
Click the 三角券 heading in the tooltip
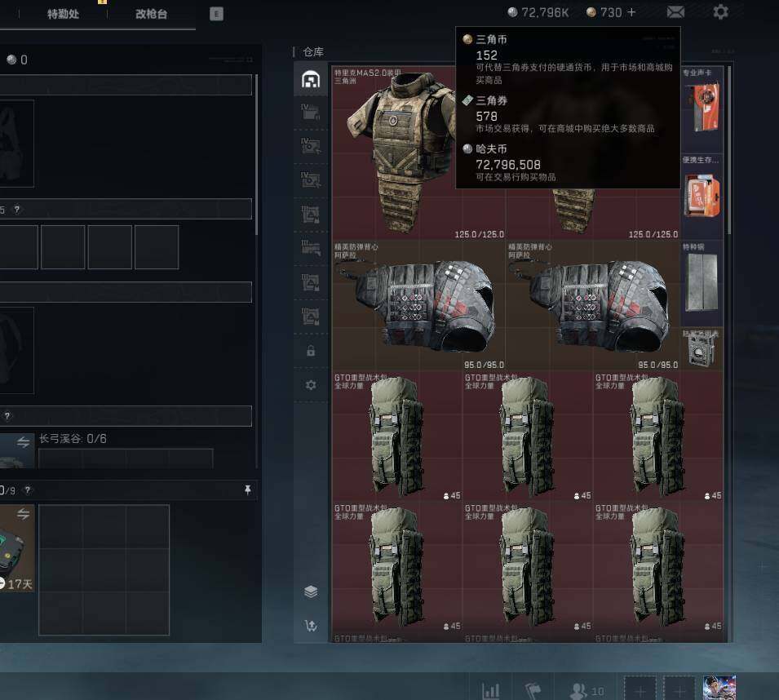(491, 100)
